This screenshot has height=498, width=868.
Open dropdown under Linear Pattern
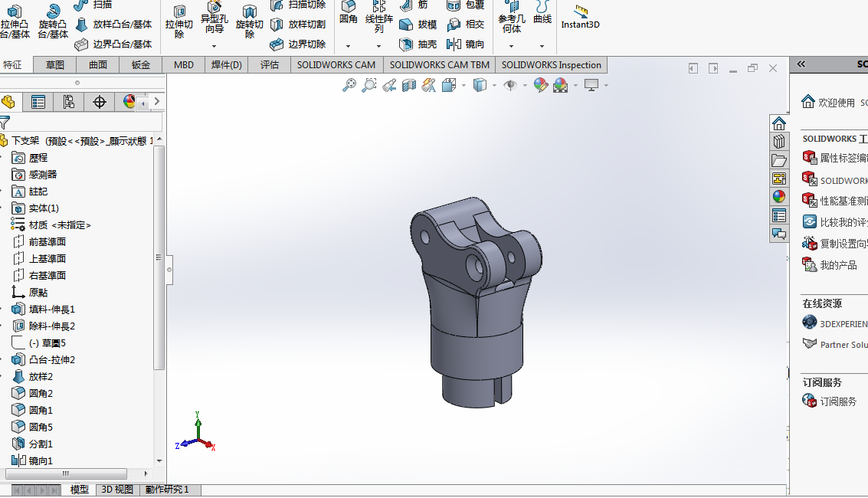pos(378,47)
